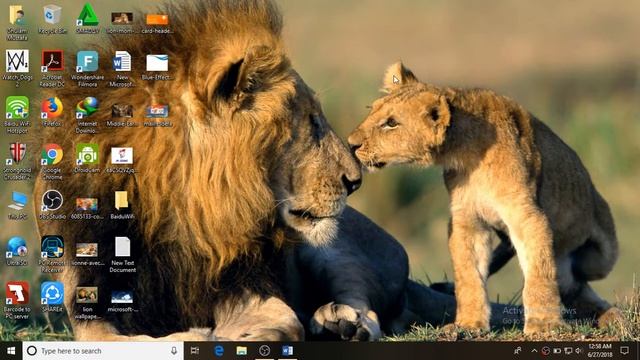Select the microsoft- image file on desktop
The width and height of the screenshot is (640, 360).
122,302
